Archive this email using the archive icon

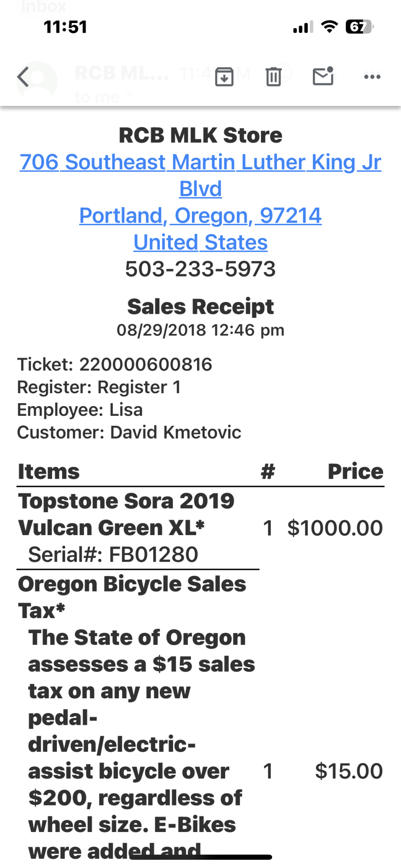pyautogui.click(x=224, y=77)
